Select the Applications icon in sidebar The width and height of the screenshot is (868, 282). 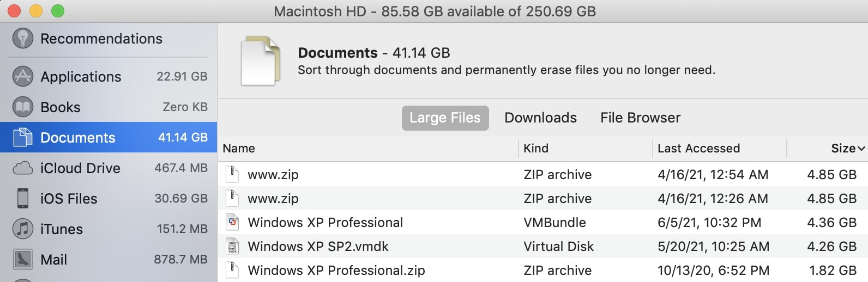23,76
